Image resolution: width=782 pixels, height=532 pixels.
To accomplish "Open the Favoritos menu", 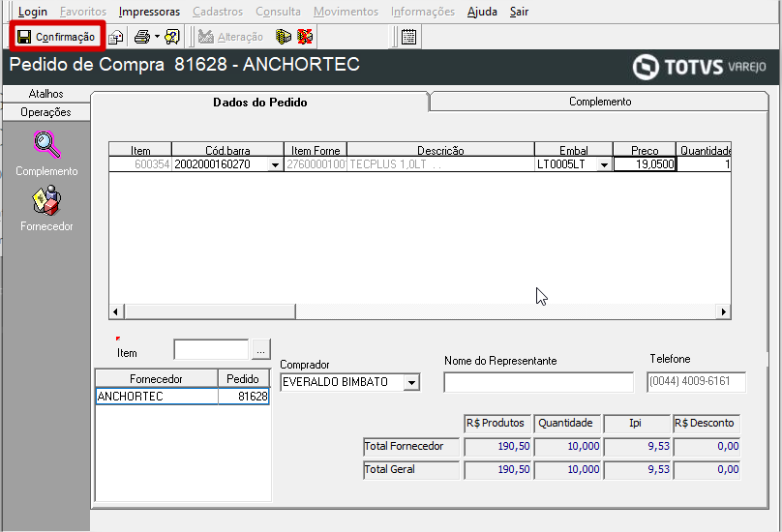I will click(x=83, y=12).
